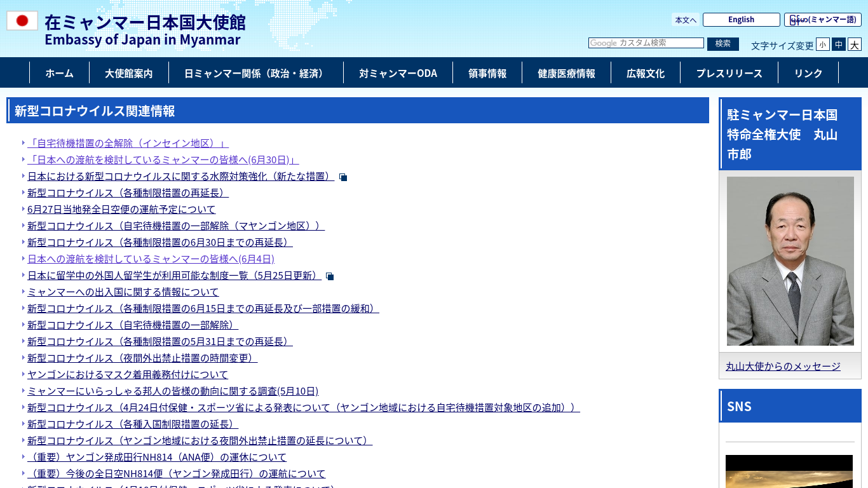Open 日本への渡航を検討 (6月30日) link
Image resolution: width=868 pixels, height=488 pixels.
click(163, 159)
